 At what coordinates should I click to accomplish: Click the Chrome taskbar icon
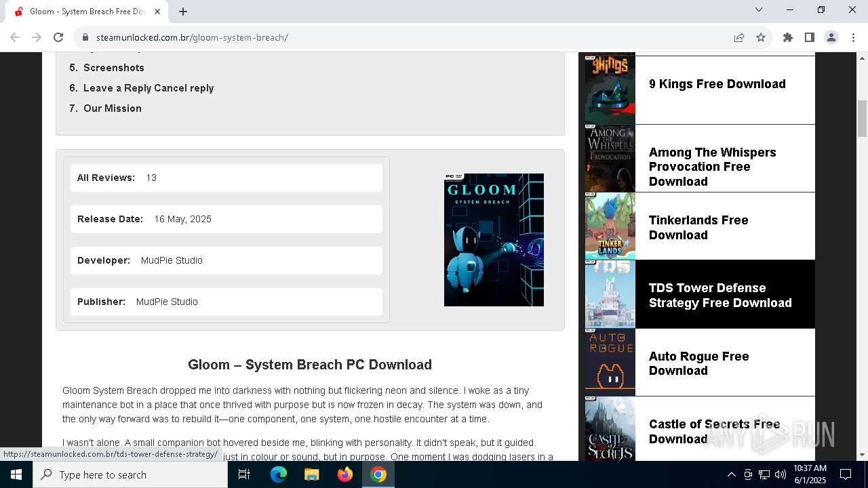[378, 474]
